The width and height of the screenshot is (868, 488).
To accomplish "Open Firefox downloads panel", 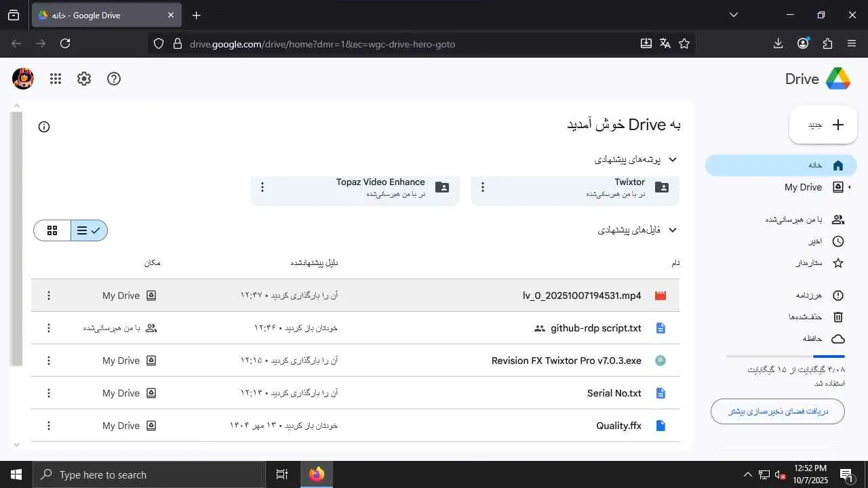I will [778, 43].
